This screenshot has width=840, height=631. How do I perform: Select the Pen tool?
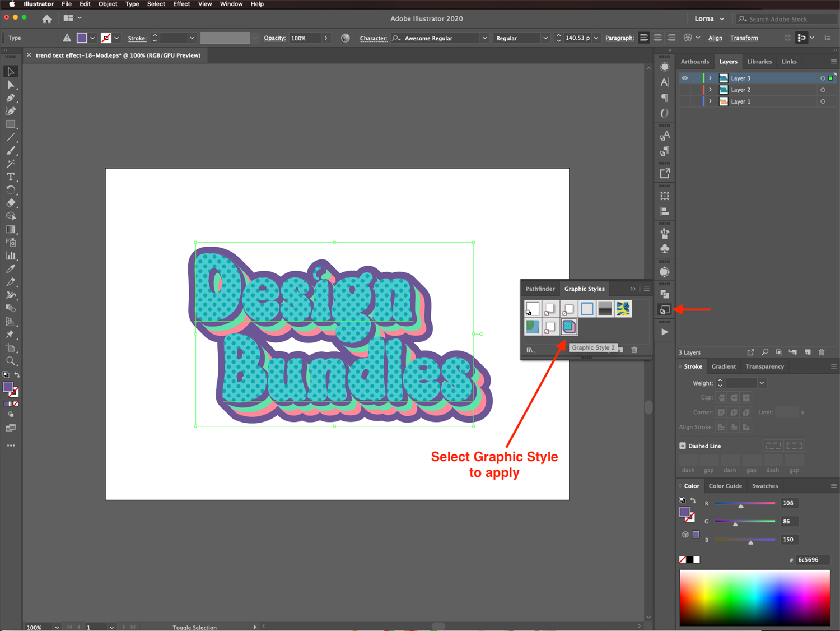(x=11, y=98)
